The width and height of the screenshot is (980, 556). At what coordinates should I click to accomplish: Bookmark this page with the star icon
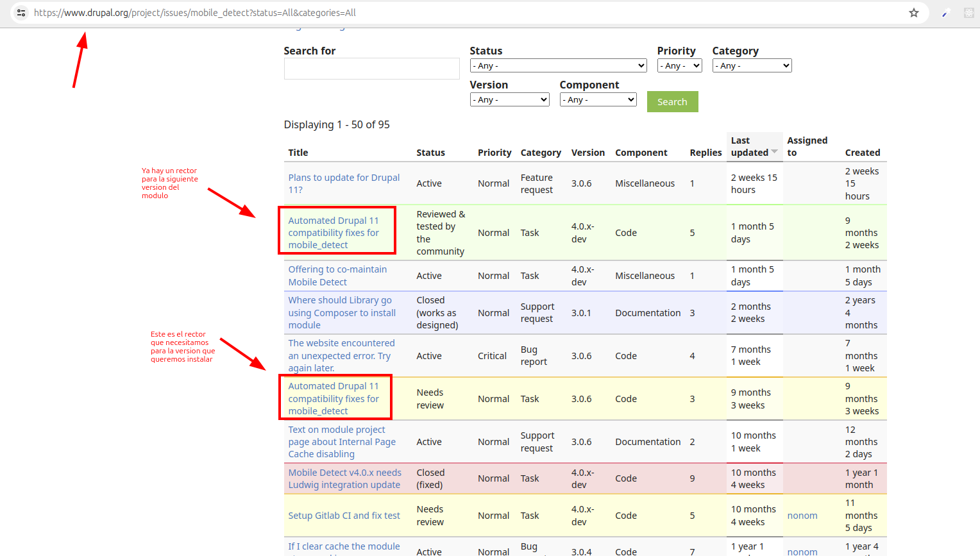(914, 13)
